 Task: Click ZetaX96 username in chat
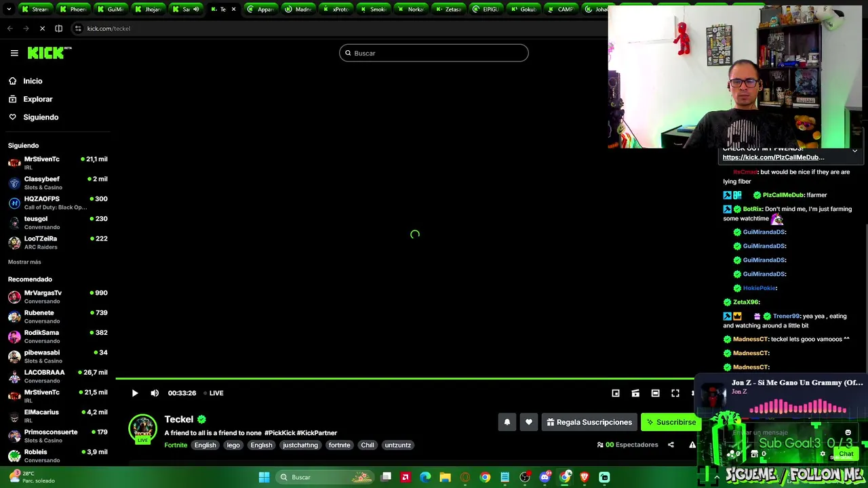click(x=745, y=302)
